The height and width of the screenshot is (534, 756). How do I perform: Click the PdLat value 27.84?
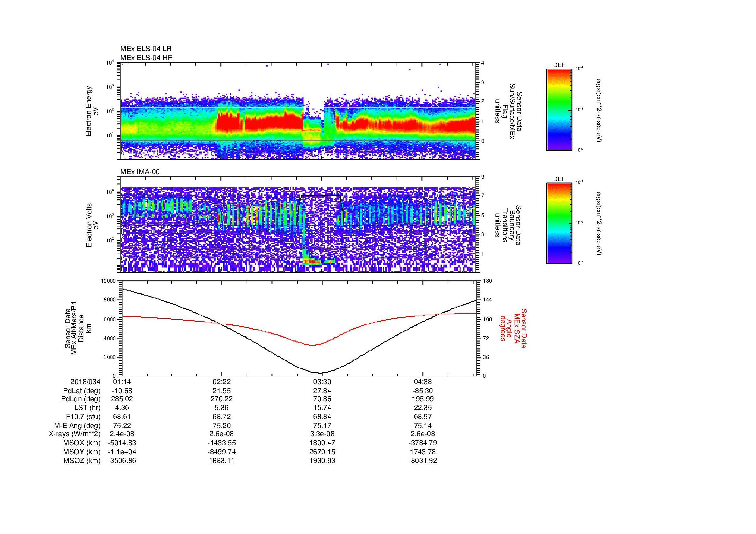coord(322,391)
